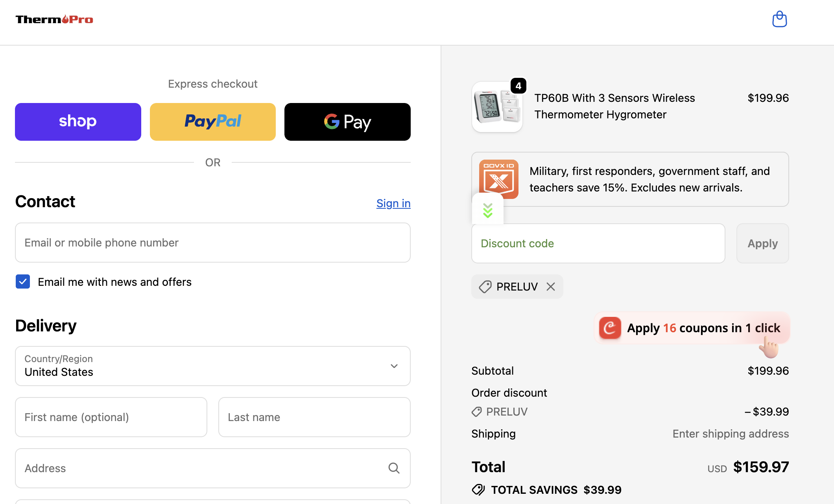Check out with Google Pay
Viewport: 834px width, 504px height.
pos(347,122)
